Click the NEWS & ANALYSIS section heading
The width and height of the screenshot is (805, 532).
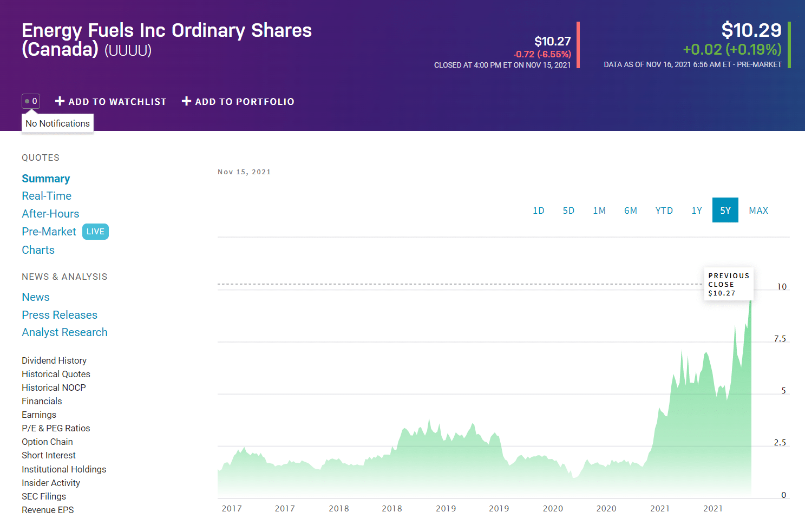point(64,277)
